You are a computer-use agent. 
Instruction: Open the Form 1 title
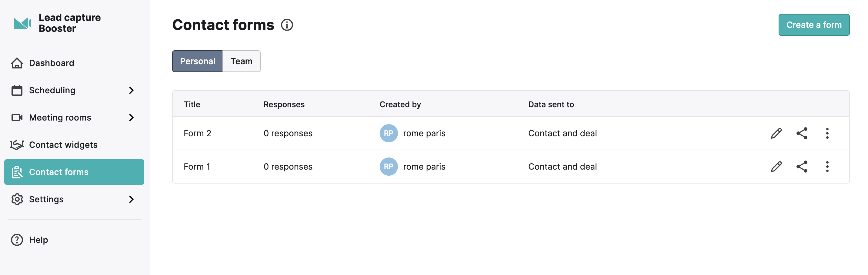[x=197, y=167]
